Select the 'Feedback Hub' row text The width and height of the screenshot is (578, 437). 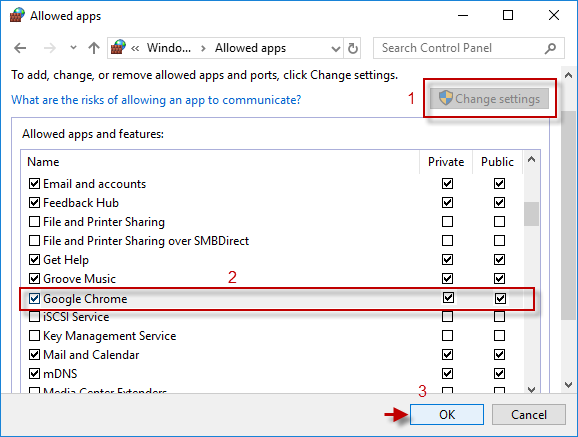(81, 203)
